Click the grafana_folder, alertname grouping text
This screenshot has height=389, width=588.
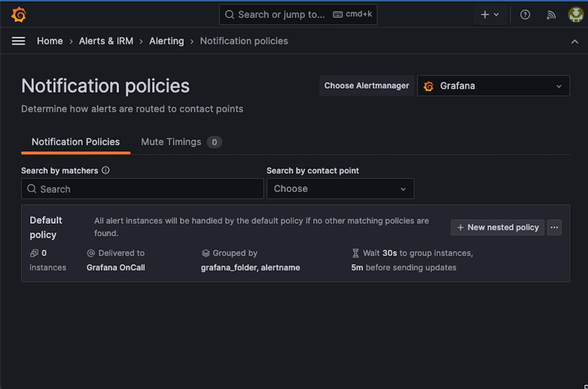[250, 267]
